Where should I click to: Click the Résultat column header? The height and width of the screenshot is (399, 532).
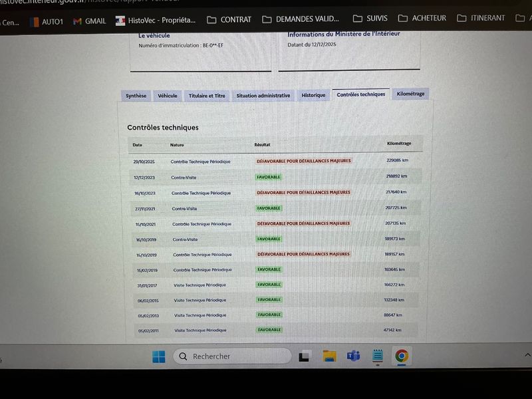point(262,144)
